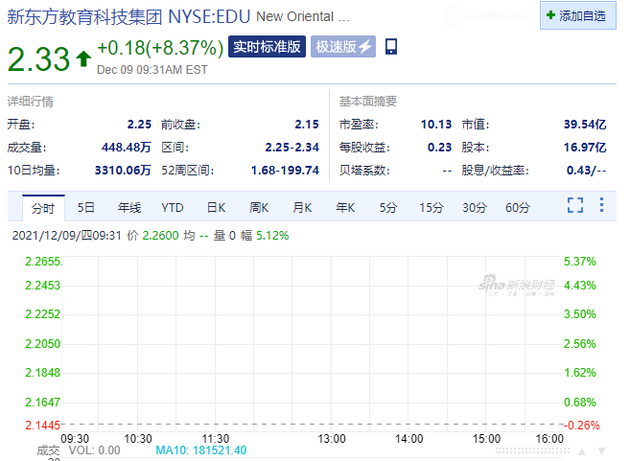This screenshot has width=630, height=461.
Task: Click the 10日均量 value 3310.06万
Action: pyautogui.click(x=123, y=170)
